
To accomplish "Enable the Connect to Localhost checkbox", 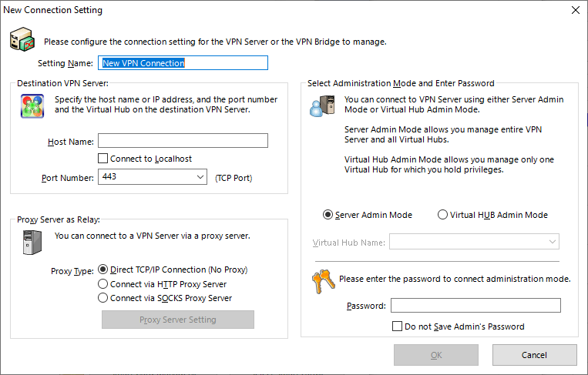I will (103, 159).
